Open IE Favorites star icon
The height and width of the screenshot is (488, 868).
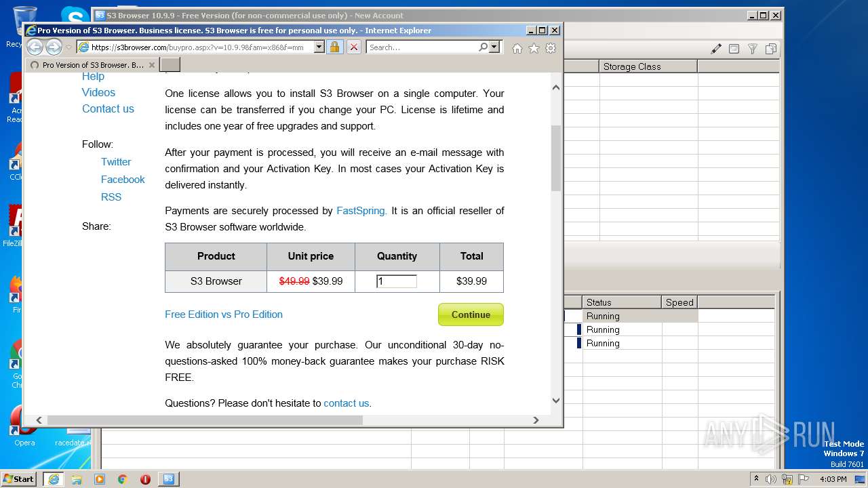(x=534, y=48)
